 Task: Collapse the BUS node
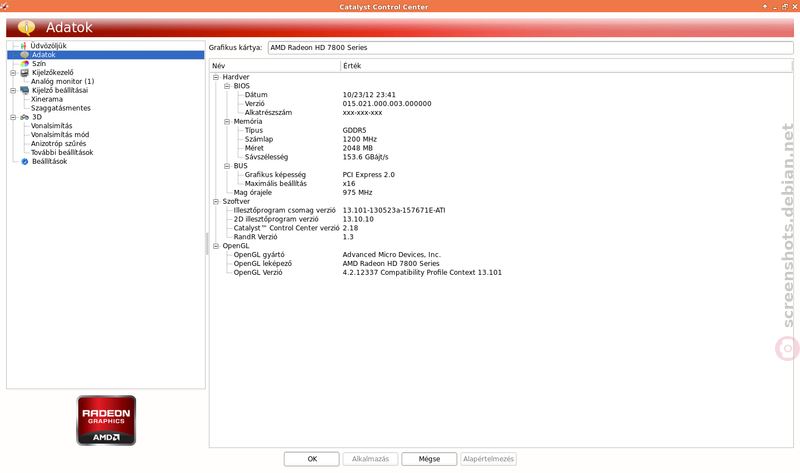pos(227,166)
